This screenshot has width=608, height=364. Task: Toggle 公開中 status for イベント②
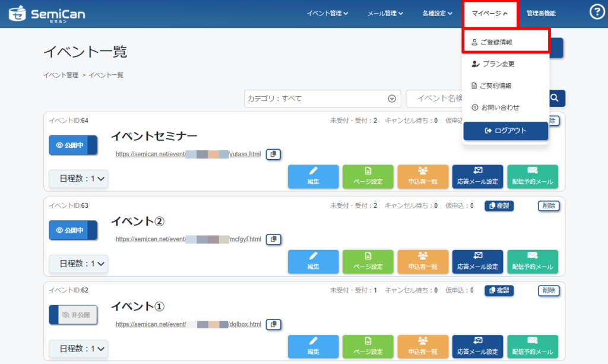click(x=72, y=230)
